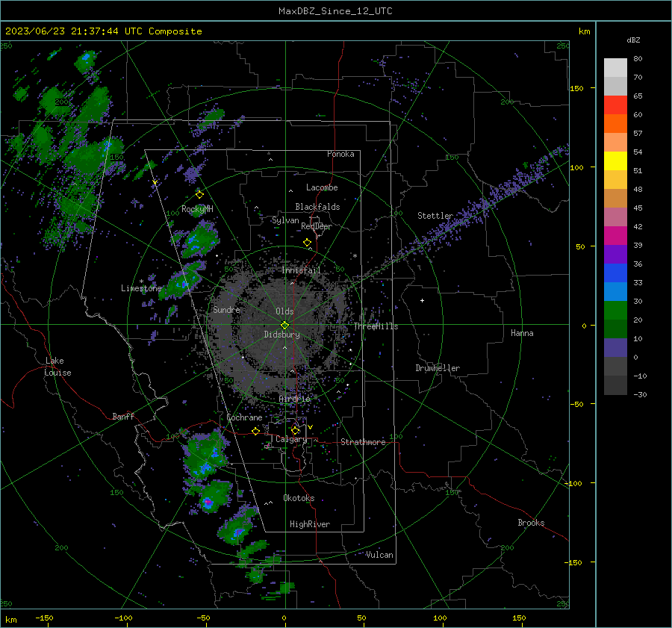Click the MaxDBZ_Since_12_UTC title
The height and width of the screenshot is (628, 672).
coord(335,11)
